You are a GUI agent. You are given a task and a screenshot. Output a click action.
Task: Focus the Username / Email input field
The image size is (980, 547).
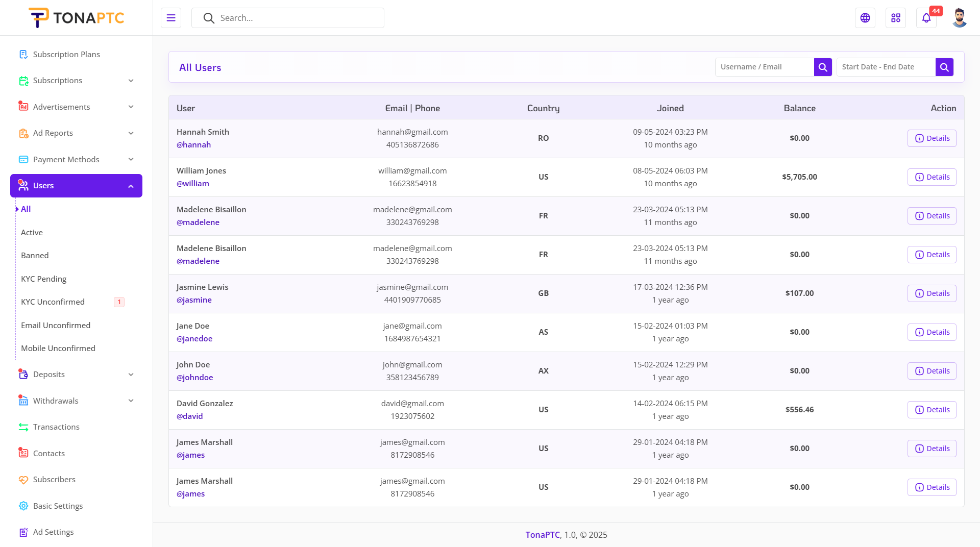pyautogui.click(x=764, y=67)
